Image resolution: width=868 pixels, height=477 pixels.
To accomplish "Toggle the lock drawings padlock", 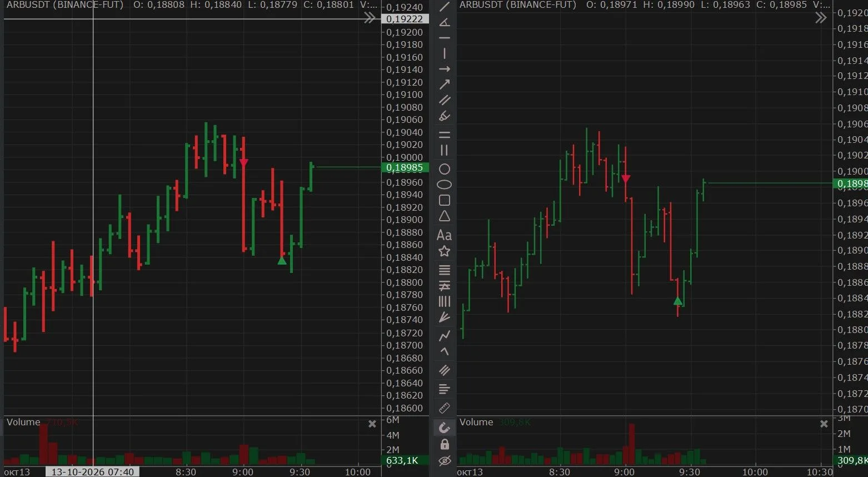I will point(444,444).
